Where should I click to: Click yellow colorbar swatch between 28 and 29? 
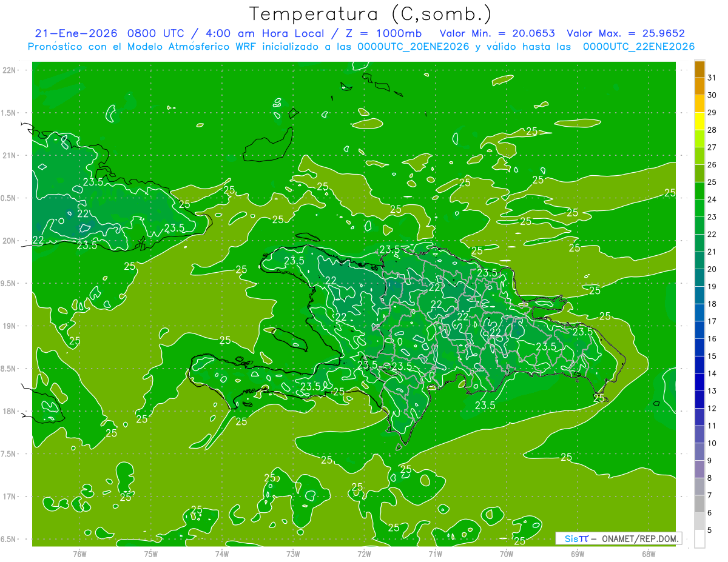coord(700,122)
